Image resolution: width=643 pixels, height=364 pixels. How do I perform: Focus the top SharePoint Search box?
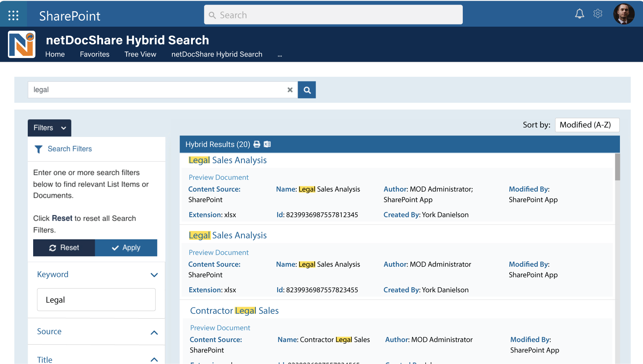pos(333,15)
